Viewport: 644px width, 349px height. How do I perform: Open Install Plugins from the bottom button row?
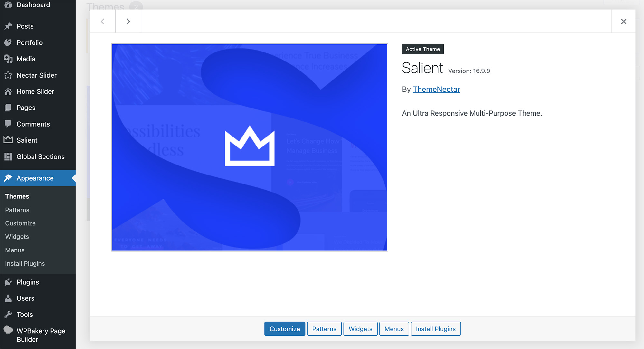436,329
